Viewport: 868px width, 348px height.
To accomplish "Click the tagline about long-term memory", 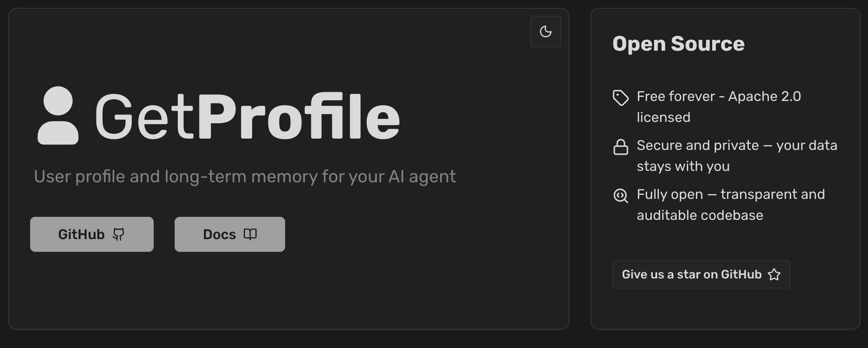I will point(245,177).
